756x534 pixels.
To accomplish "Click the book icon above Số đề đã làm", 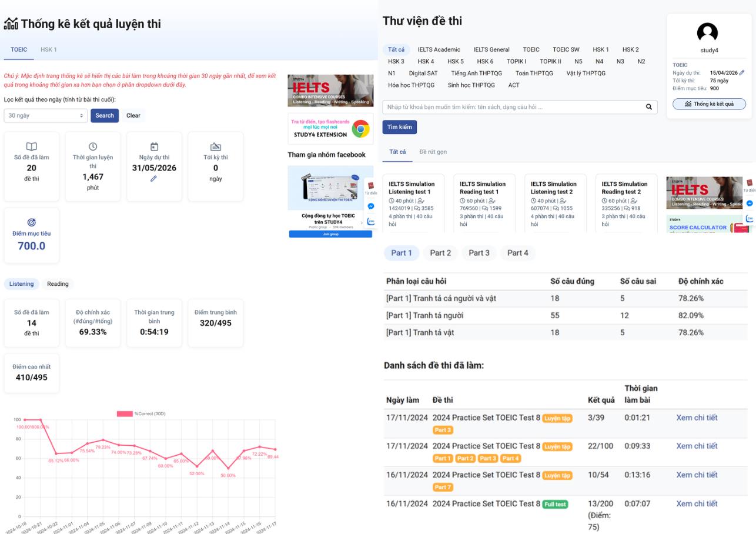I will click(x=32, y=146).
